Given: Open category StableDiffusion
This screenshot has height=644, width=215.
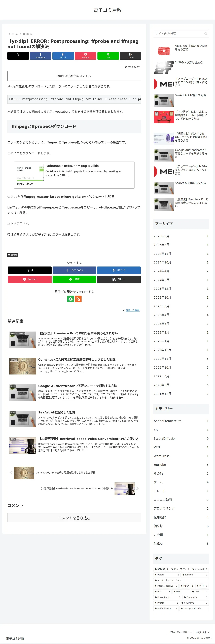Looking at the screenshot, I should coord(181,438).
